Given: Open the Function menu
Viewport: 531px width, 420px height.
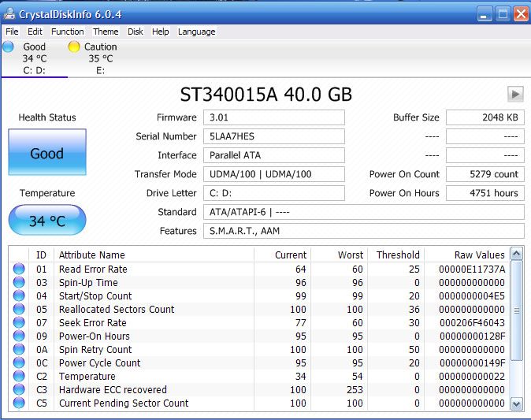Looking at the screenshot, I should 68,32.
